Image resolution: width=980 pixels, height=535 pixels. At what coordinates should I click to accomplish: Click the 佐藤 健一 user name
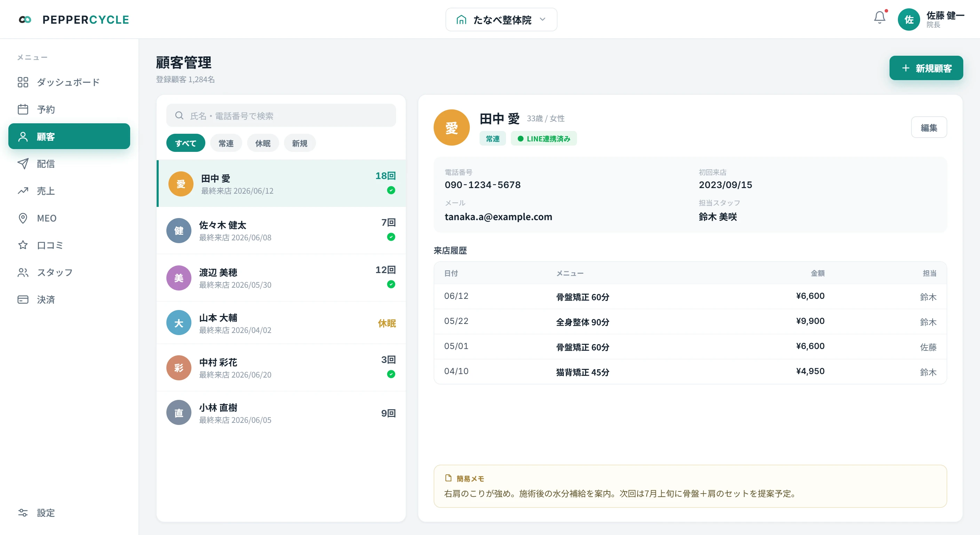point(945,15)
